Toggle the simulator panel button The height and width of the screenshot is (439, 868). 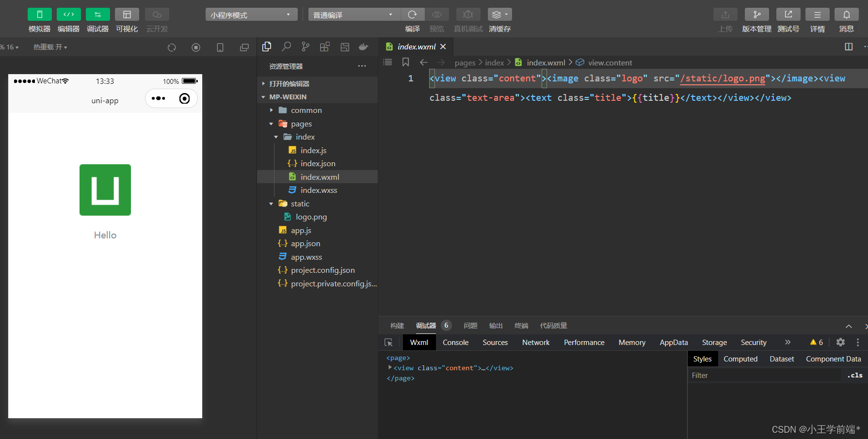tap(39, 15)
